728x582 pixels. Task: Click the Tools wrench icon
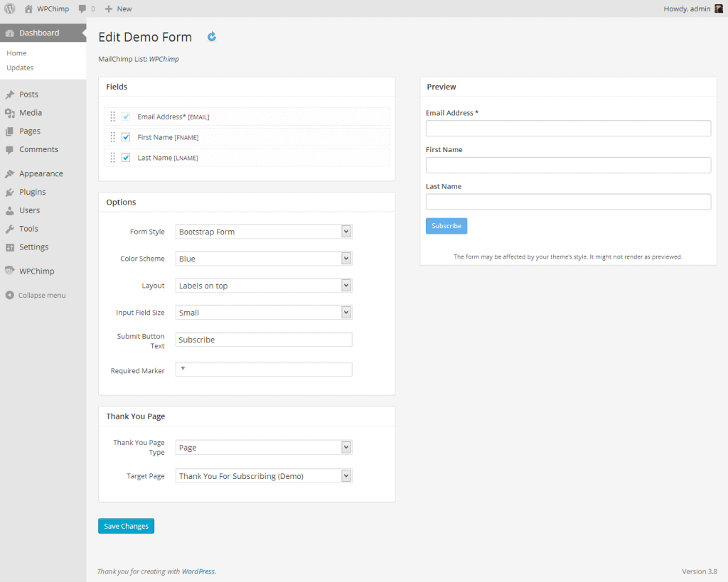[10, 229]
